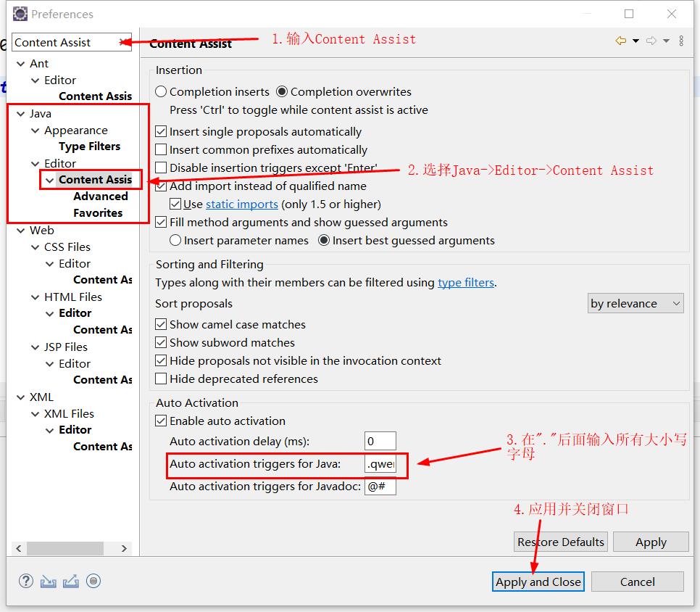Click the Cancel button
This screenshot has height=612, width=700.
[x=638, y=582]
